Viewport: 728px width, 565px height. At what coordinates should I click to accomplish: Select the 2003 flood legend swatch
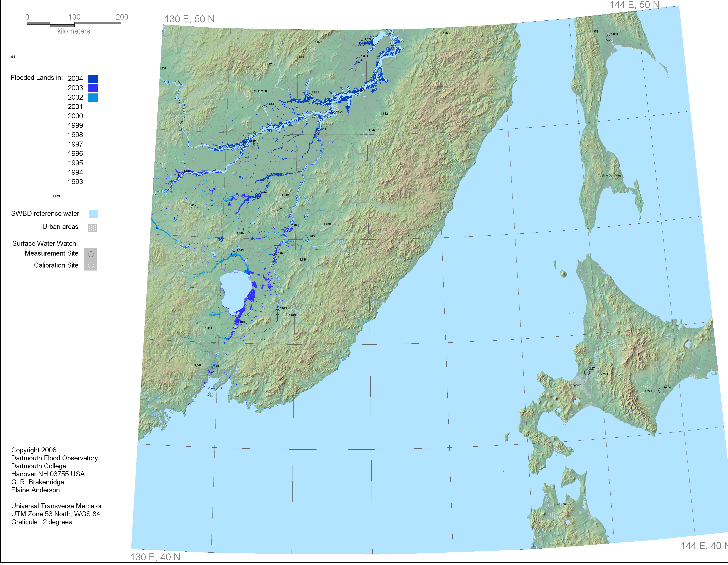[93, 88]
